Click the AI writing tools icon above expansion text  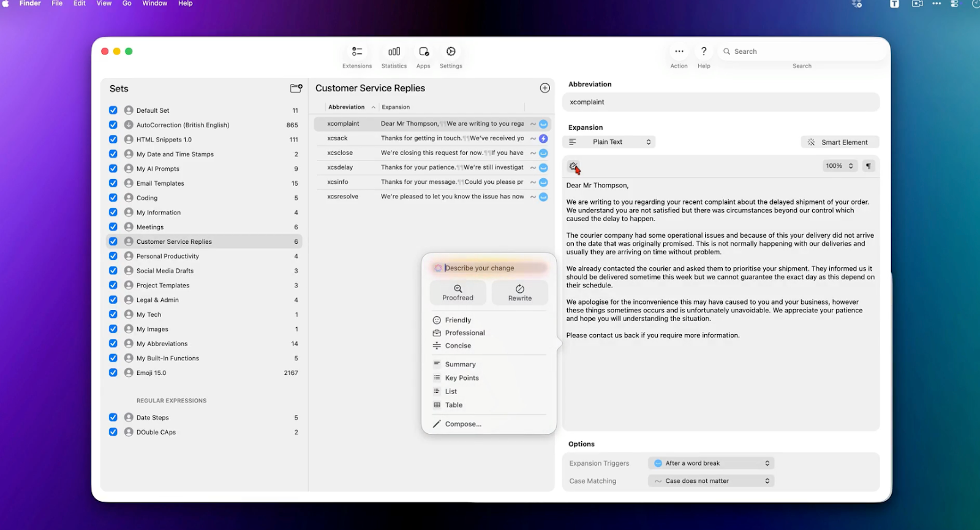point(573,166)
